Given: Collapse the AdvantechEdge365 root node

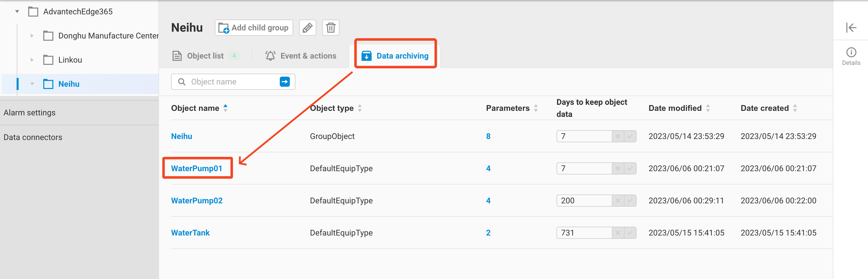Looking at the screenshot, I should point(17,12).
